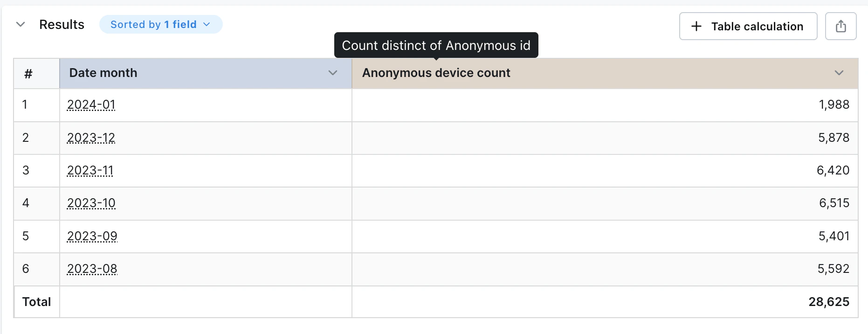Click the Total value 28,625
868x334 pixels.
[829, 302]
